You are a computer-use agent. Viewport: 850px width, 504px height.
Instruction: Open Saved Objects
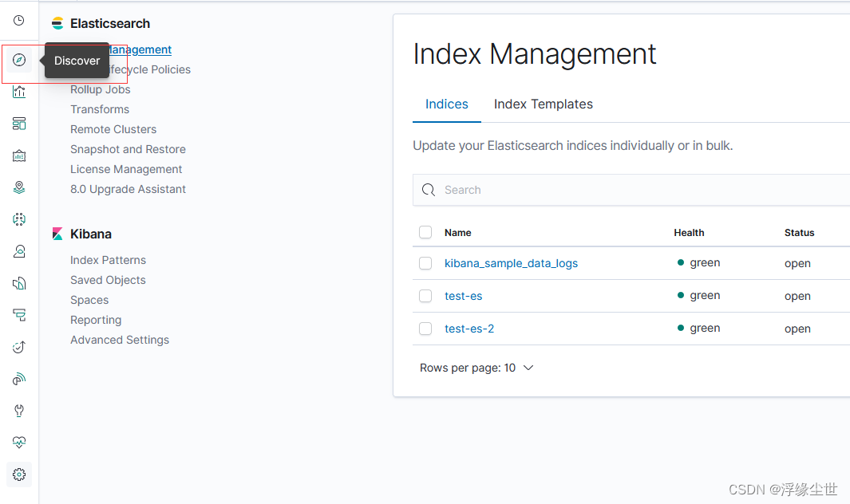coord(108,280)
